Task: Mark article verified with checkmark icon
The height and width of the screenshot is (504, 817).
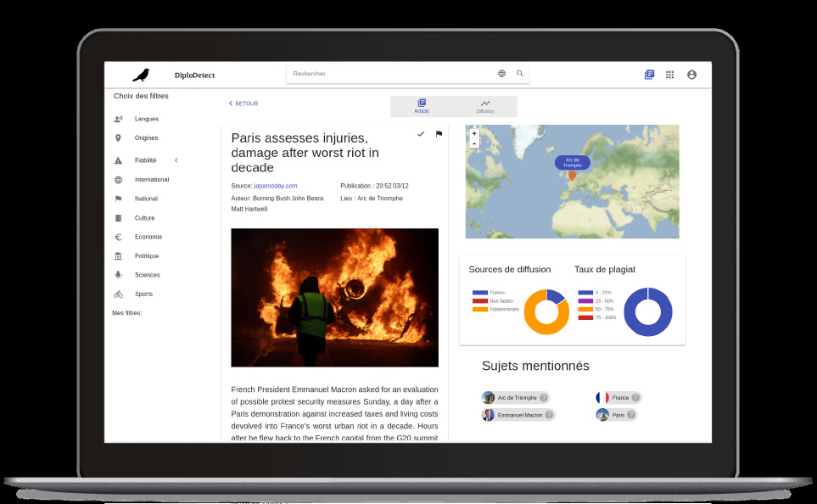Action: click(x=421, y=134)
